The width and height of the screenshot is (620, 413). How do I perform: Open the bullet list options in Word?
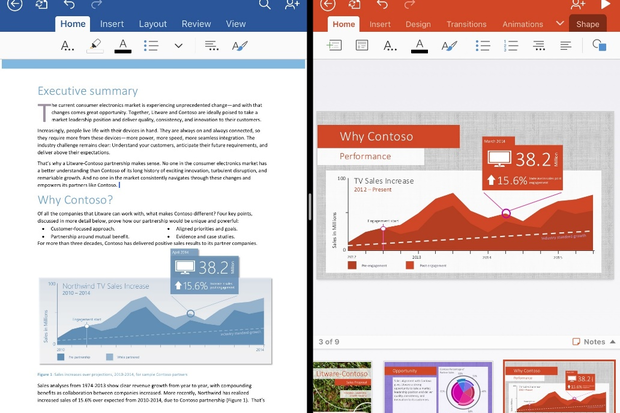(x=151, y=45)
